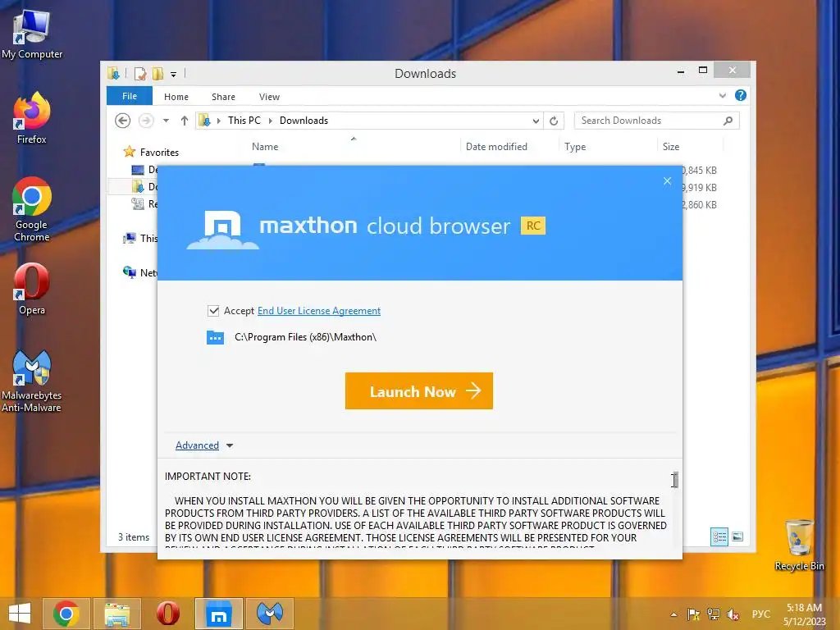Sort by Name column header
The height and width of the screenshot is (630, 840).
265,147
